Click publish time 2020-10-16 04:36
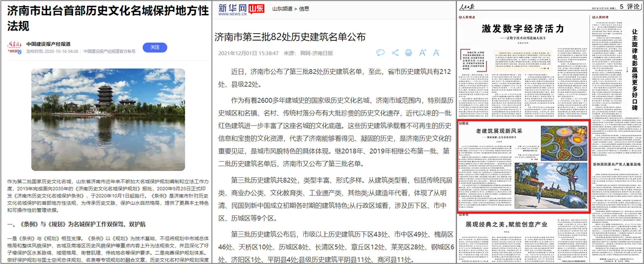This screenshot has height=264, width=644. point(52,51)
